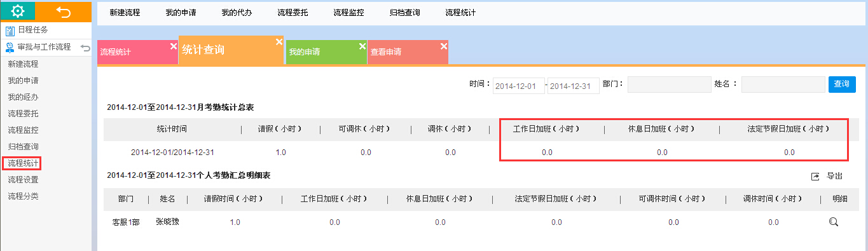
Task: Click 流程监控 in the top menu
Action: 348,13
